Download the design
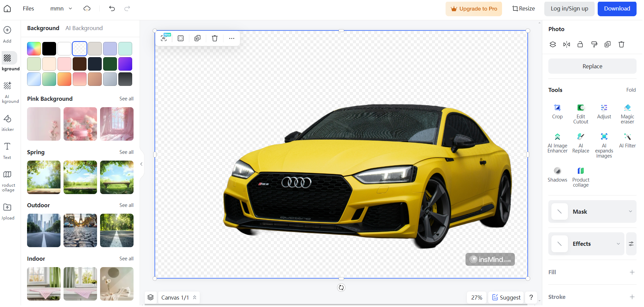This screenshot has width=644, height=307. (x=617, y=9)
